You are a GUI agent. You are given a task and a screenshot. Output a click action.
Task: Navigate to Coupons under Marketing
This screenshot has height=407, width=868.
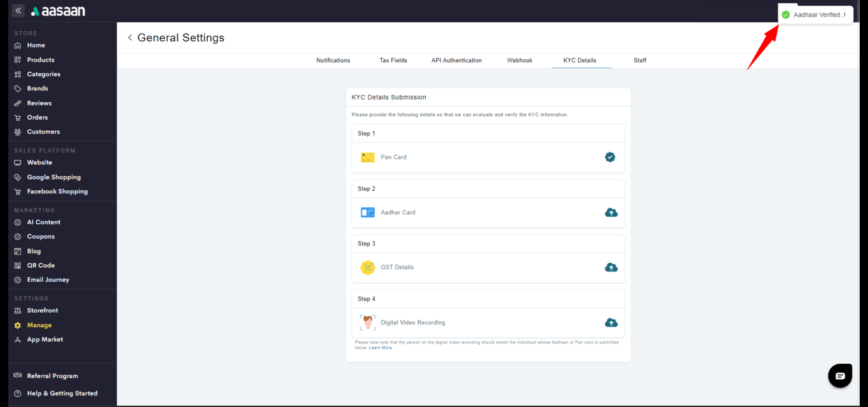[x=41, y=237]
